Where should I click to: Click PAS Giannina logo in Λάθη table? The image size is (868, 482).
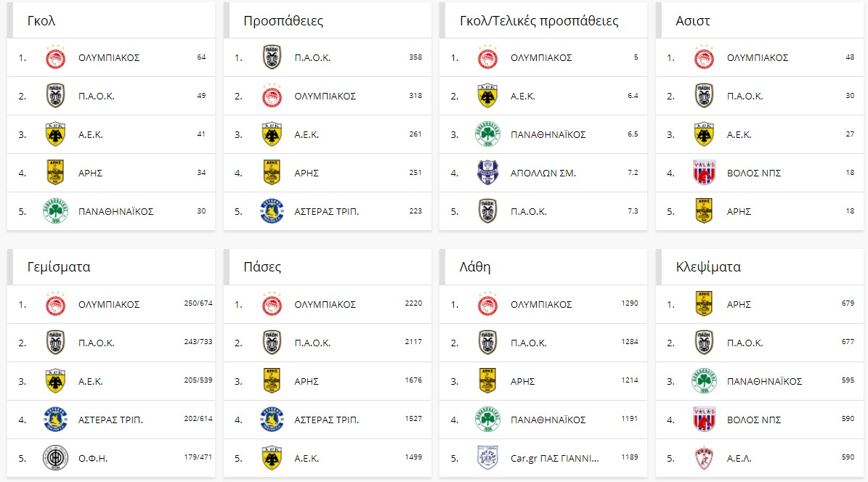[487, 457]
